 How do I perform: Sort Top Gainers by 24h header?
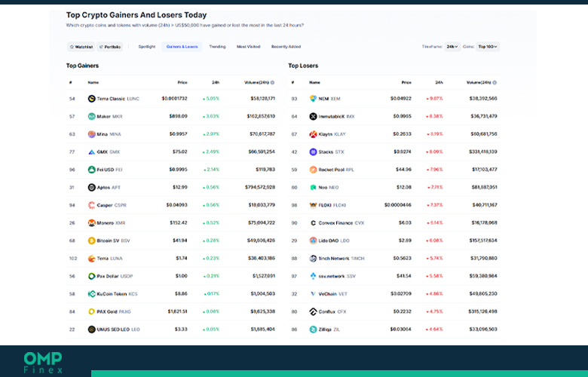pyautogui.click(x=216, y=82)
